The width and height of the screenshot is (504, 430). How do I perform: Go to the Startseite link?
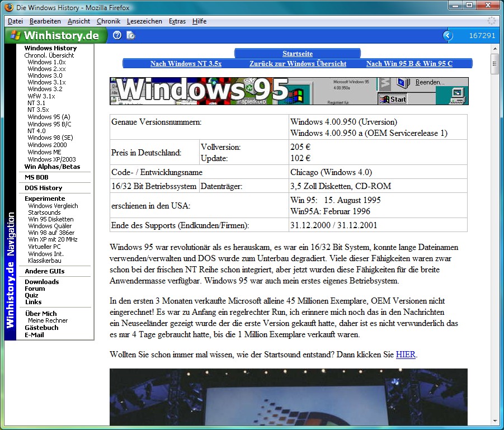point(298,54)
